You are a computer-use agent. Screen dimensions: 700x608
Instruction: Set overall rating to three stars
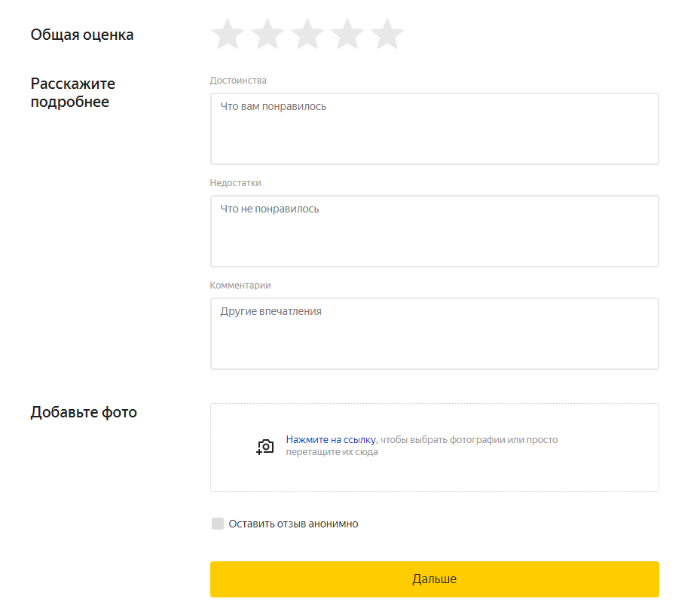307,35
